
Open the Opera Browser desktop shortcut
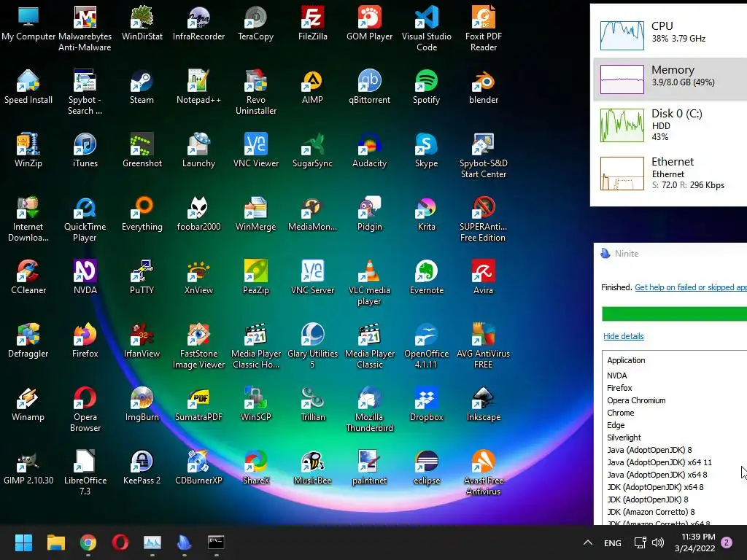(x=85, y=410)
